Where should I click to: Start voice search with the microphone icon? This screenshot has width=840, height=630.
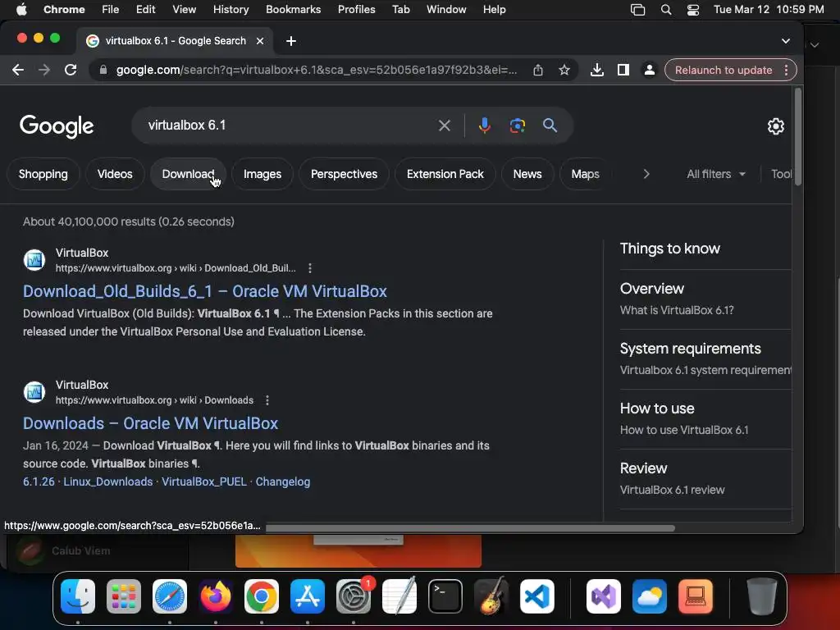[x=484, y=126]
